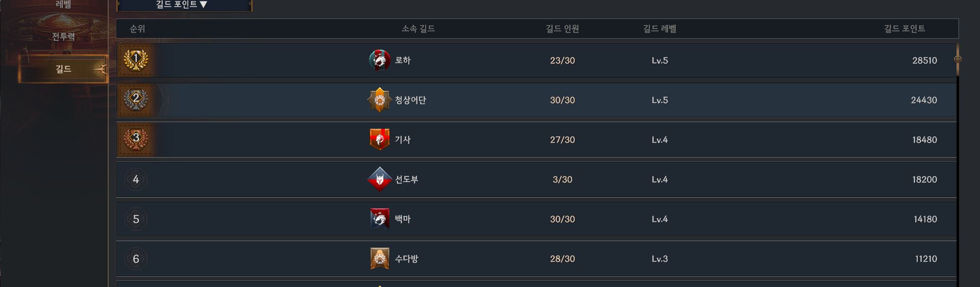980x287 pixels.
Task: Switch to the 전투력 ranking tab
Action: click(x=63, y=37)
